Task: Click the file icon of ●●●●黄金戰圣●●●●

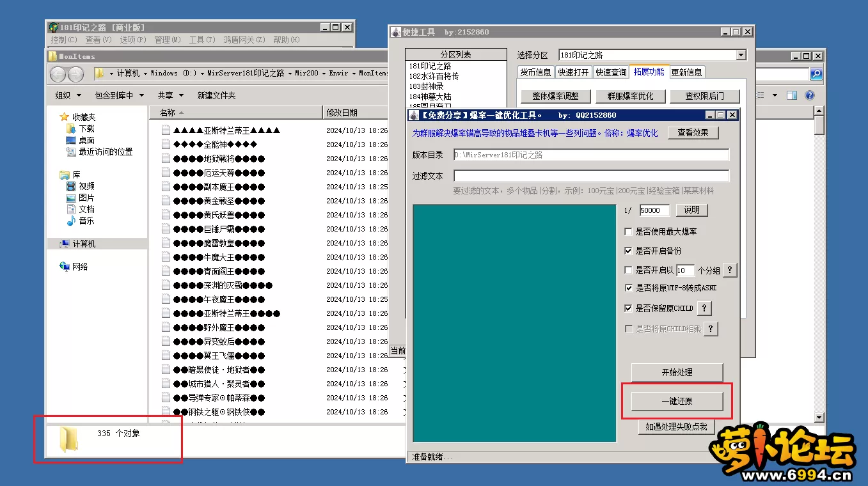Action: coord(166,200)
